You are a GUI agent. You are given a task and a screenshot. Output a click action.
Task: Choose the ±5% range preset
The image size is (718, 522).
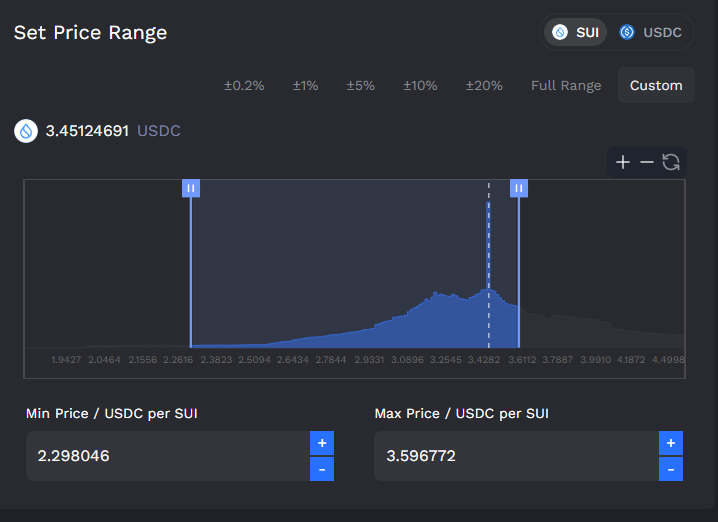point(360,86)
